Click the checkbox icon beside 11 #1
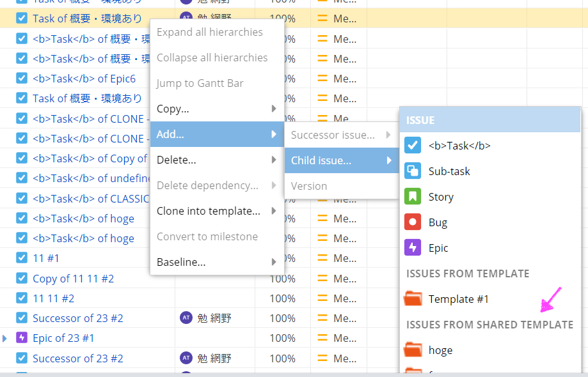 click(22, 258)
